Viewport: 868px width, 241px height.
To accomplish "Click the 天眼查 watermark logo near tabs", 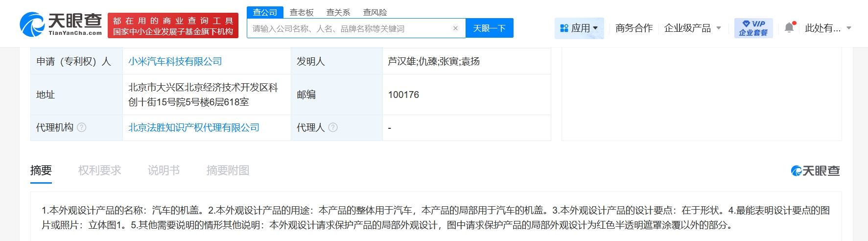I will 815,171.
